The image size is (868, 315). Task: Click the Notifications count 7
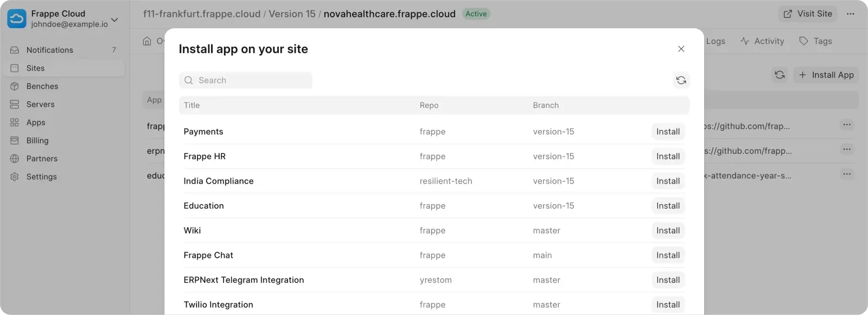click(x=114, y=50)
